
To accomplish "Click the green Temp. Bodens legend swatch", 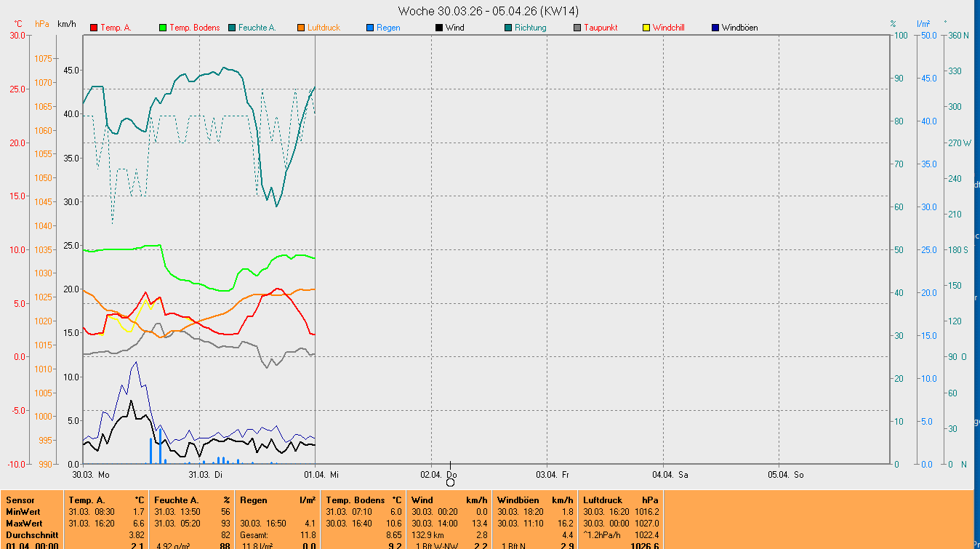I will [x=163, y=28].
